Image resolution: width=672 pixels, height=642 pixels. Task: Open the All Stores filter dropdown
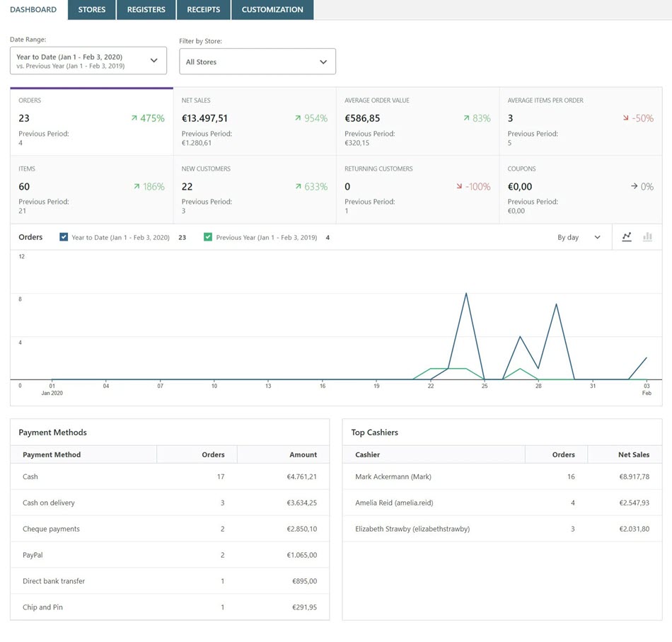pos(257,62)
